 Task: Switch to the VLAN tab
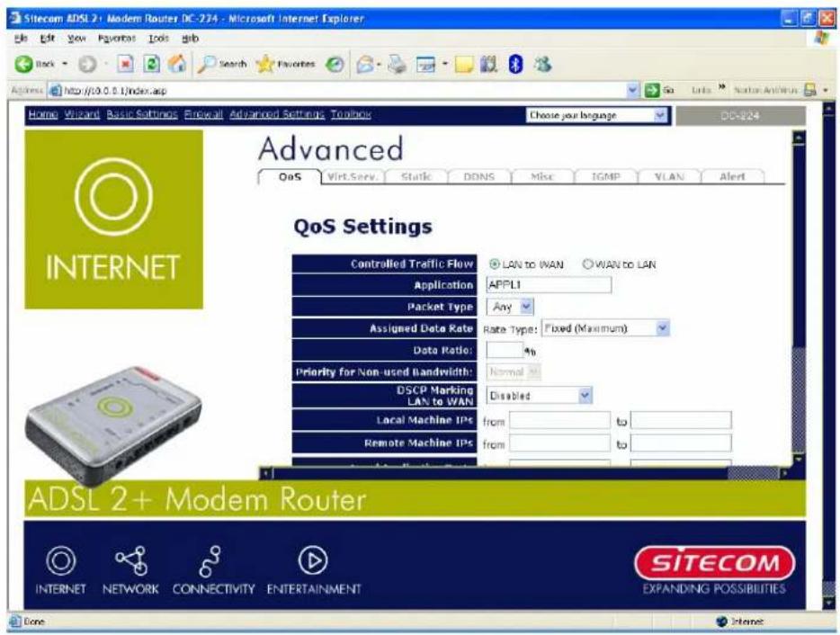[669, 177]
